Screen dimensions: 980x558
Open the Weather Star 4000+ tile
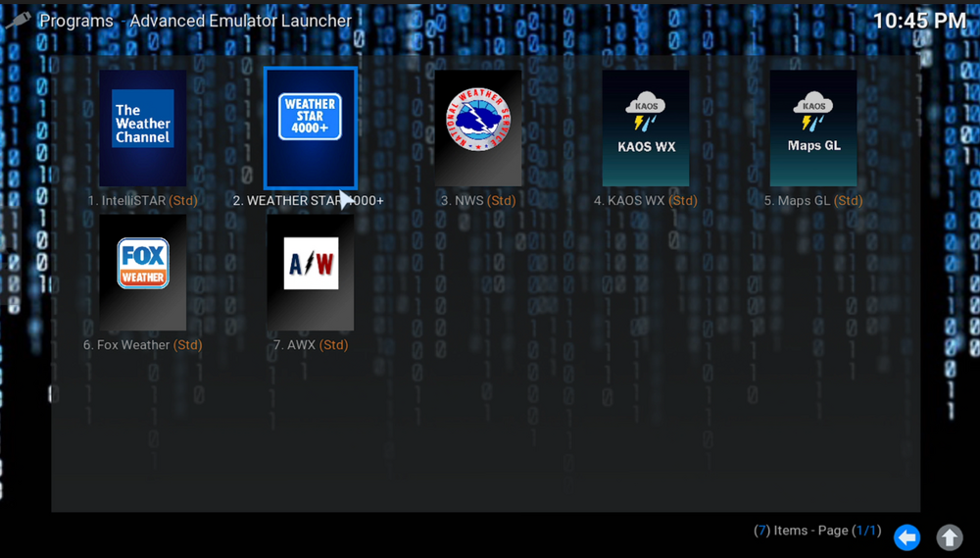[x=310, y=127]
